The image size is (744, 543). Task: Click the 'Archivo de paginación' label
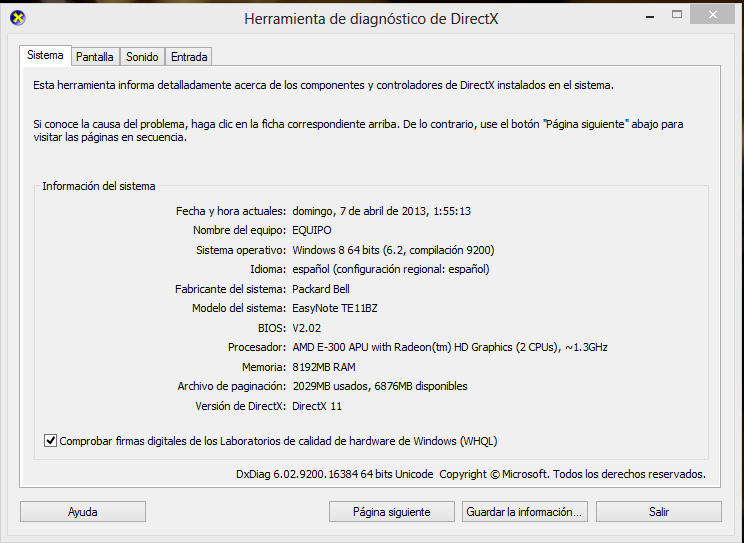coord(232,386)
